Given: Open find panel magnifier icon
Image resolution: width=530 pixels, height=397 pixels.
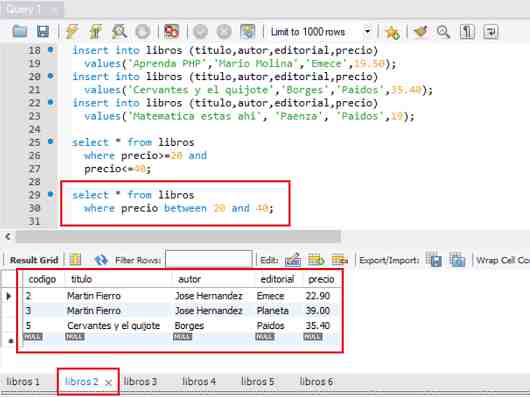Looking at the screenshot, I should (x=443, y=32).
